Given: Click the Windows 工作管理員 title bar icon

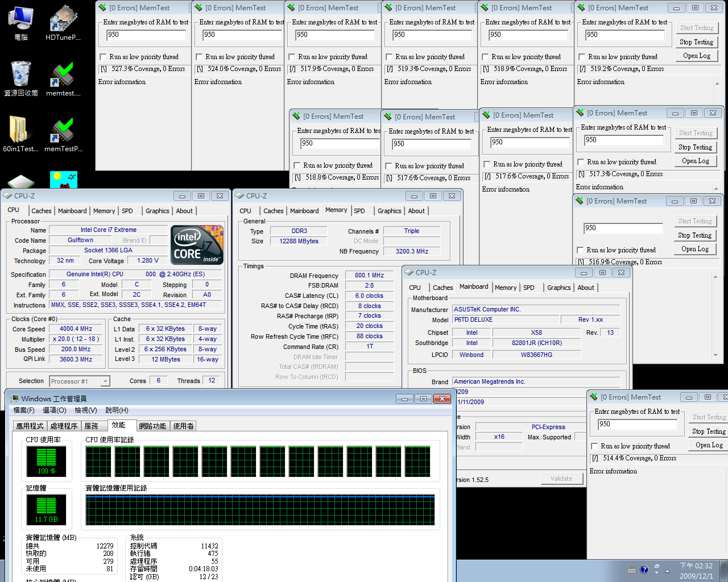Looking at the screenshot, I should [x=14, y=398].
